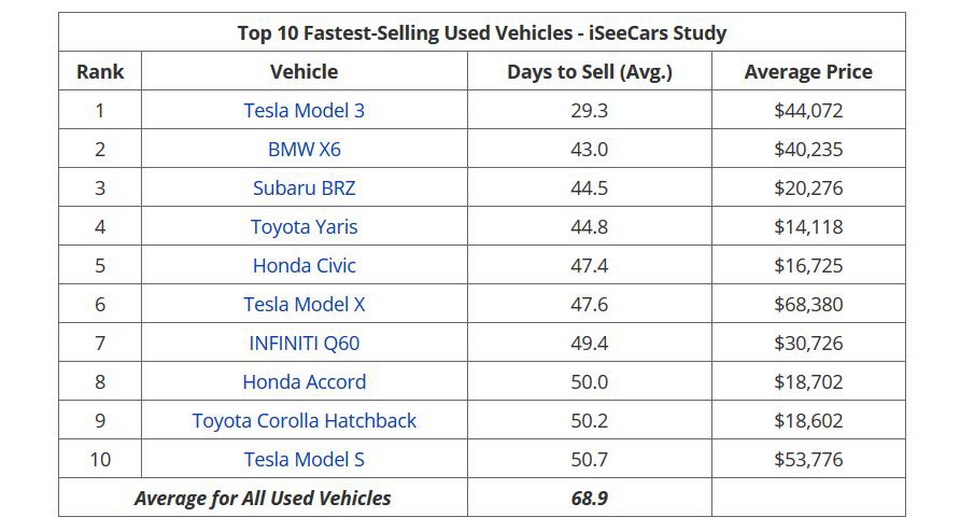Click the Vehicle column header
The height and width of the screenshot is (531, 960).
(x=304, y=72)
